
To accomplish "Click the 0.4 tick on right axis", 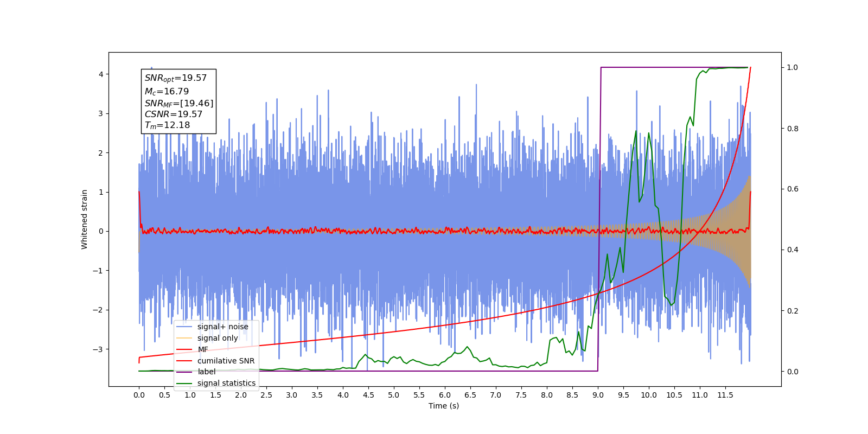I will click(793, 250).
